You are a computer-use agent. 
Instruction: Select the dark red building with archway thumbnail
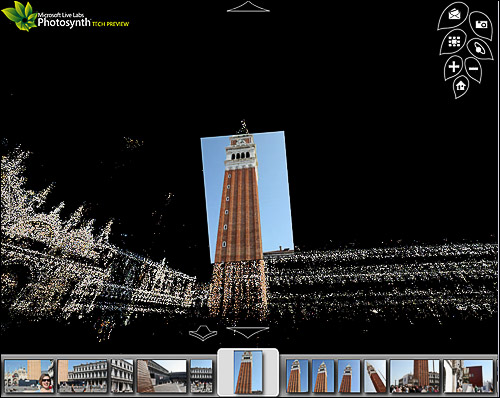(468, 376)
